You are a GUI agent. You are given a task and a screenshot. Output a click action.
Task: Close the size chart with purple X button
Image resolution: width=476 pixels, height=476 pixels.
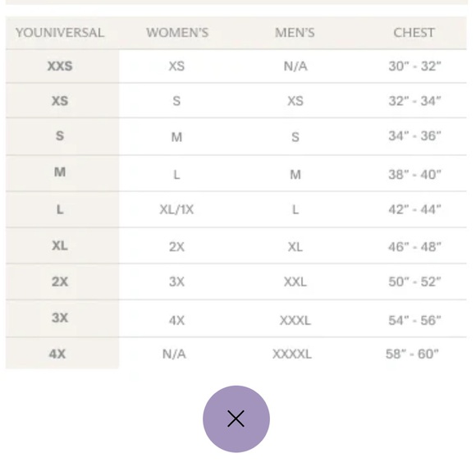[236, 419]
